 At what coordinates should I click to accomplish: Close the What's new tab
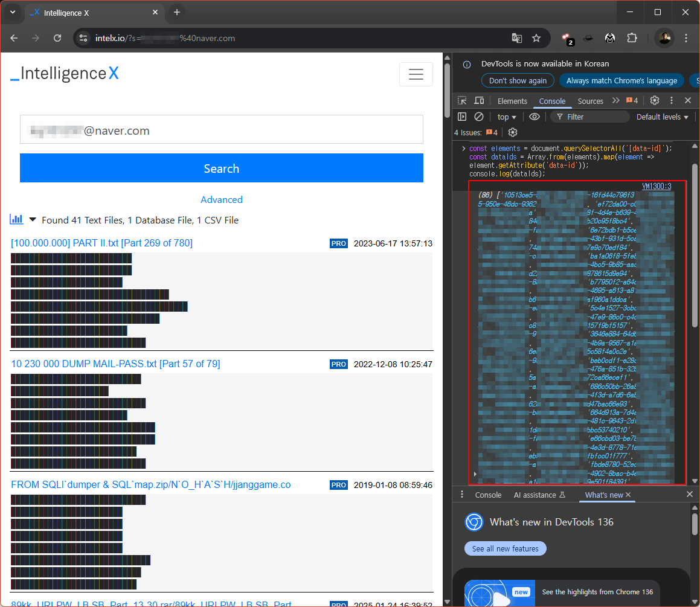click(x=628, y=495)
